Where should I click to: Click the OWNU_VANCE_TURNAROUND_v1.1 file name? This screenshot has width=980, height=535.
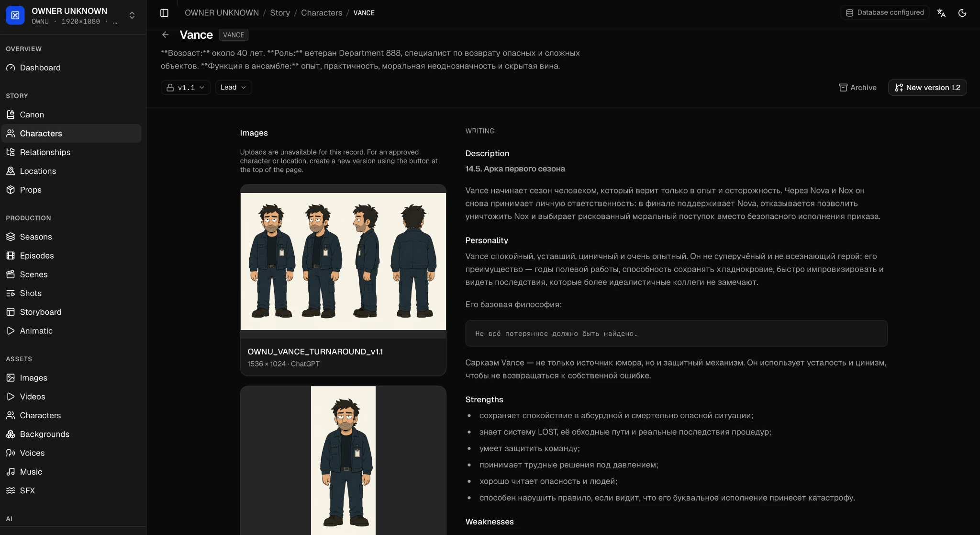315,352
